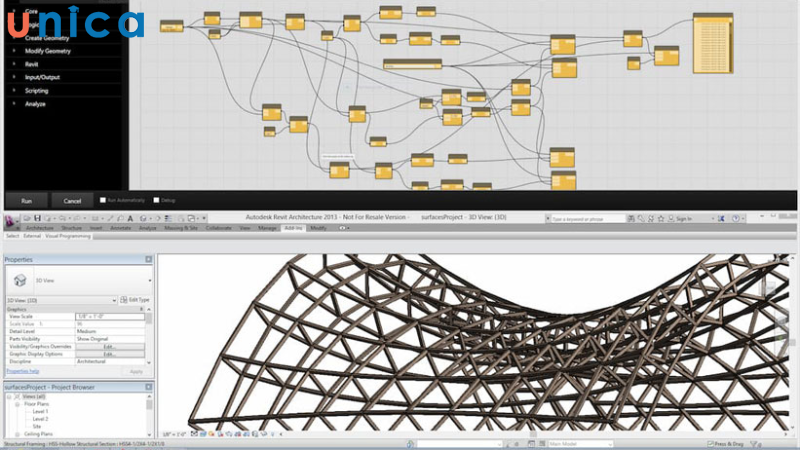Image resolution: width=800 pixels, height=450 pixels.
Task: Click the Visual Programming panel label
Action: tap(68, 236)
